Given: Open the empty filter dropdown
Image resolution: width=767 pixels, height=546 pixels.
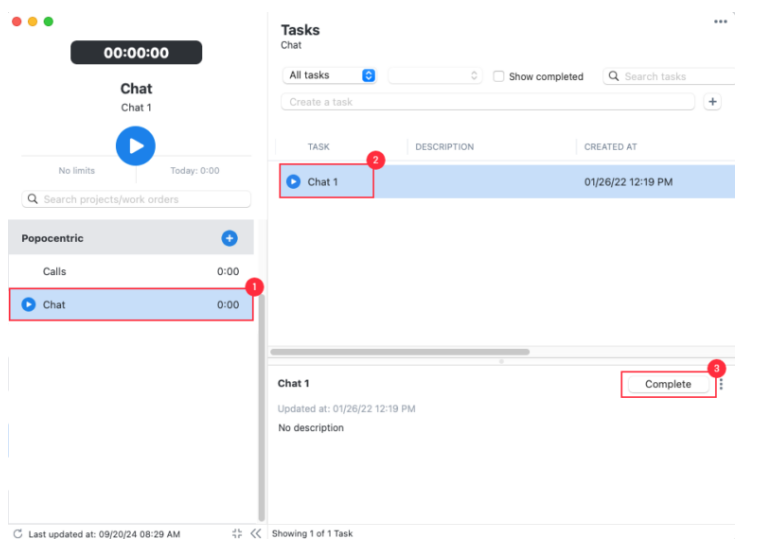Looking at the screenshot, I should pyautogui.click(x=435, y=76).
